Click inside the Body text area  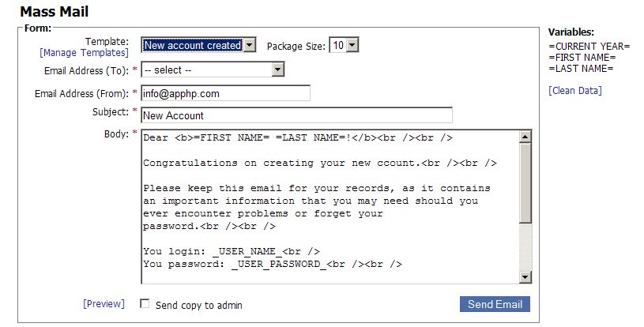point(330,205)
